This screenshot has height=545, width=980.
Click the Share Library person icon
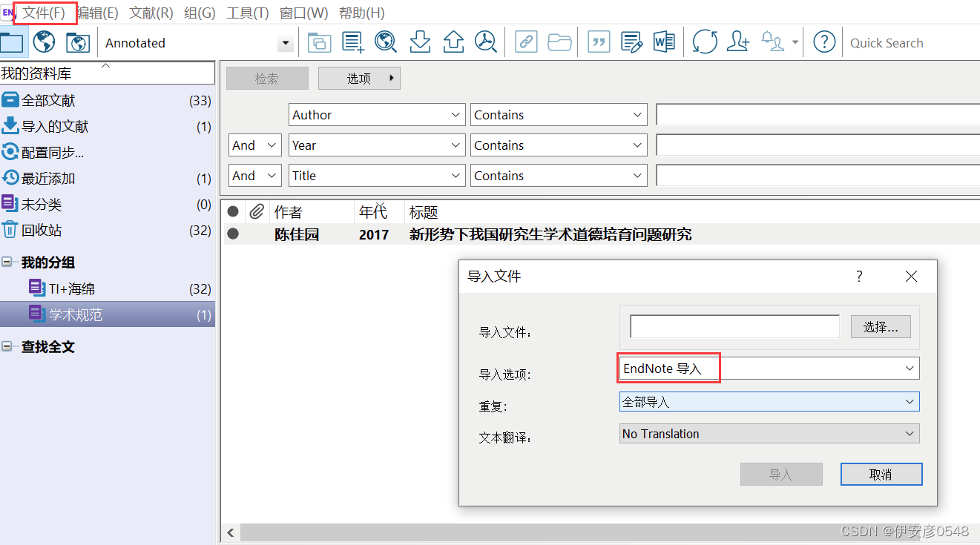tap(737, 42)
